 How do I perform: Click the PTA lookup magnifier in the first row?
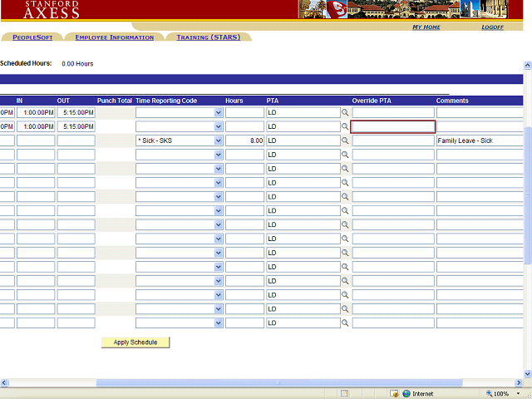345,112
